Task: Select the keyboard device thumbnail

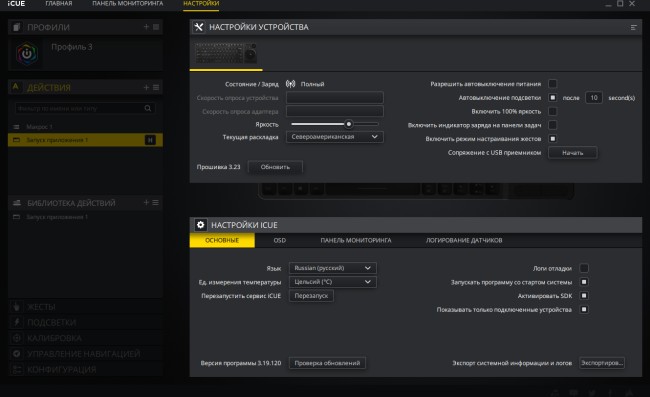Action: tap(226, 53)
